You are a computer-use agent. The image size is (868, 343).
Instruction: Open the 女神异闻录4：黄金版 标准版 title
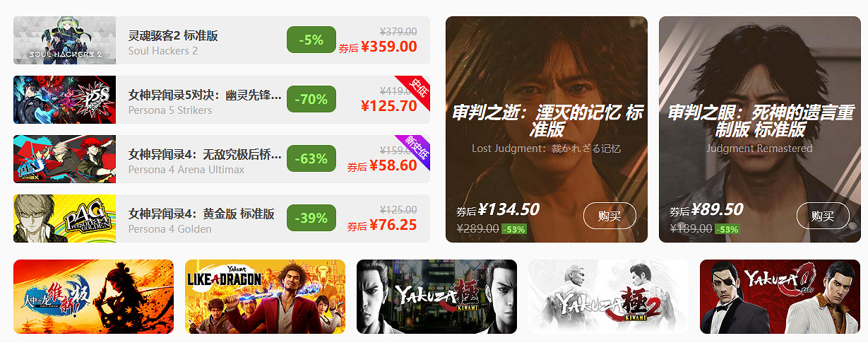click(201, 214)
